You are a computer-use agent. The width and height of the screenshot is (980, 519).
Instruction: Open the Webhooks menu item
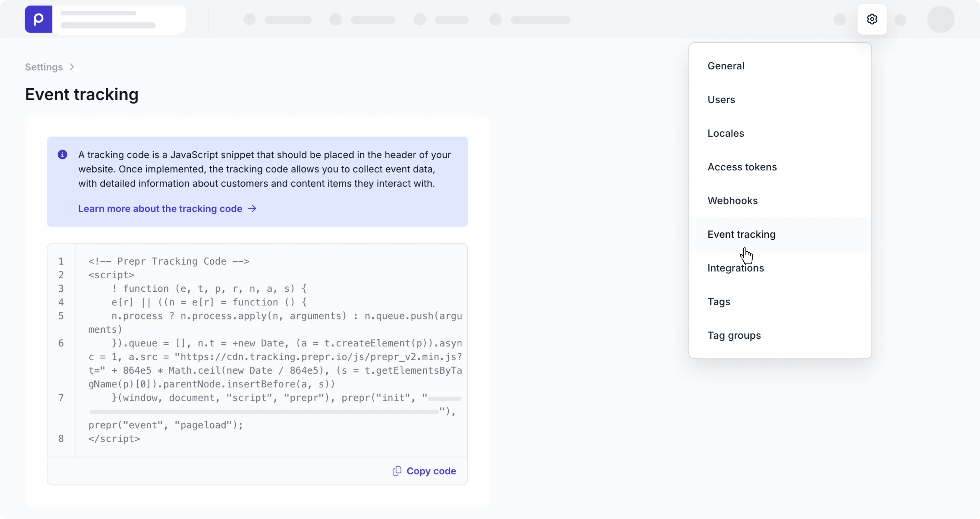[x=732, y=201]
